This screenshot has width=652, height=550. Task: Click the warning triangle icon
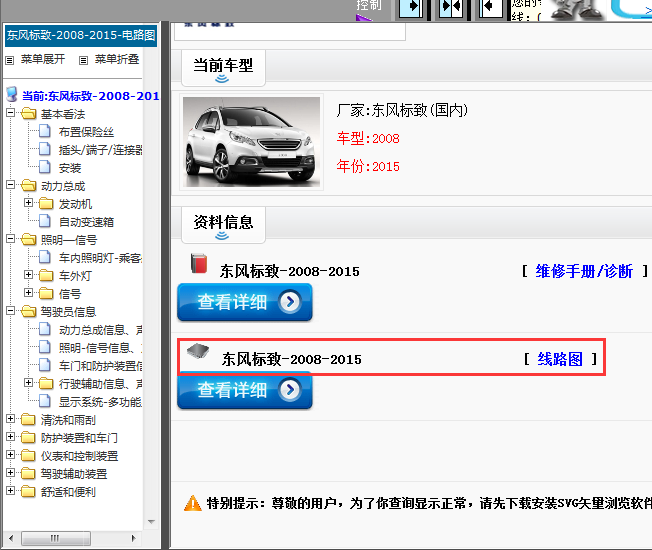(x=192, y=503)
